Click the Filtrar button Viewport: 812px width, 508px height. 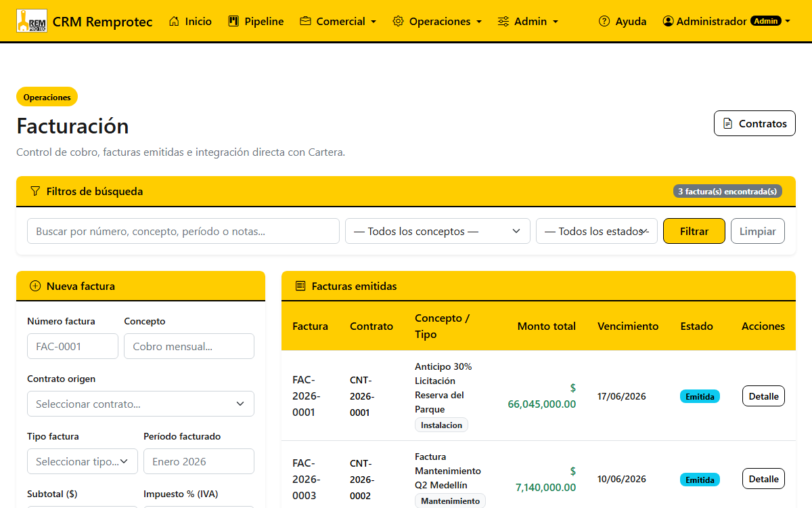click(x=694, y=231)
